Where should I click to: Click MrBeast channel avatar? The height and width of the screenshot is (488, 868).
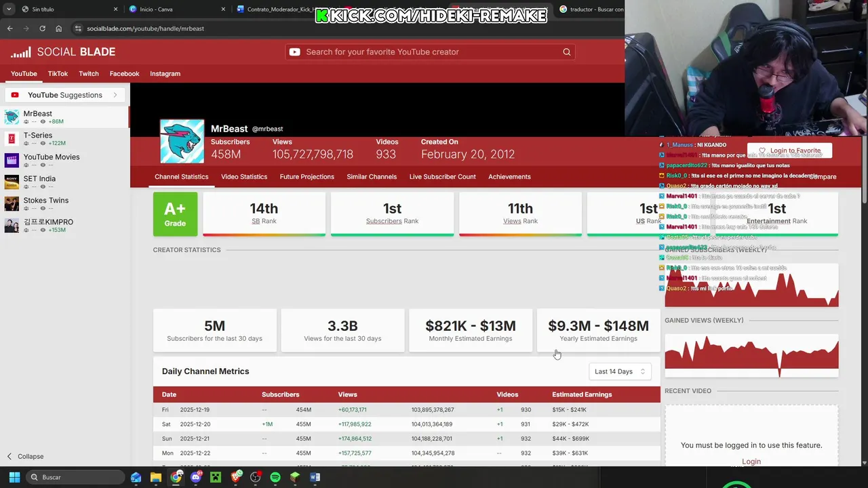(182, 141)
